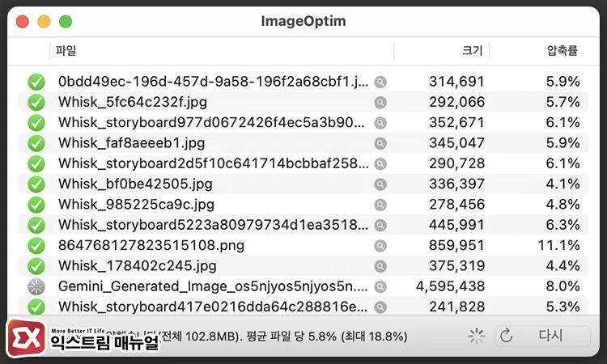Image resolution: width=607 pixels, height=364 pixels.
Task: Select the file name Whisk_985225ca9c.jpg
Action: pyautogui.click(x=136, y=204)
